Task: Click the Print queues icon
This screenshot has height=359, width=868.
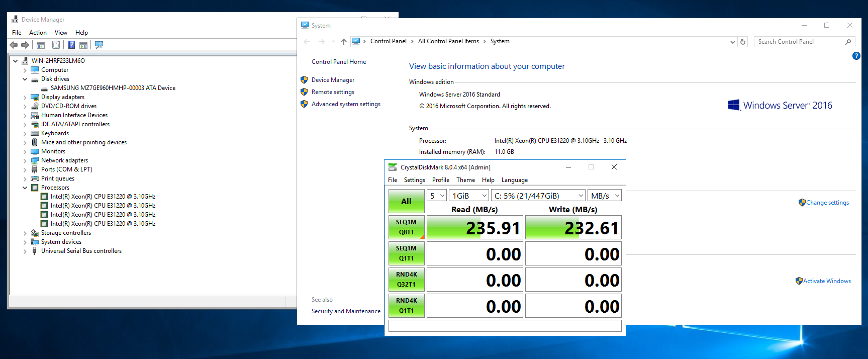Action: pyautogui.click(x=35, y=178)
